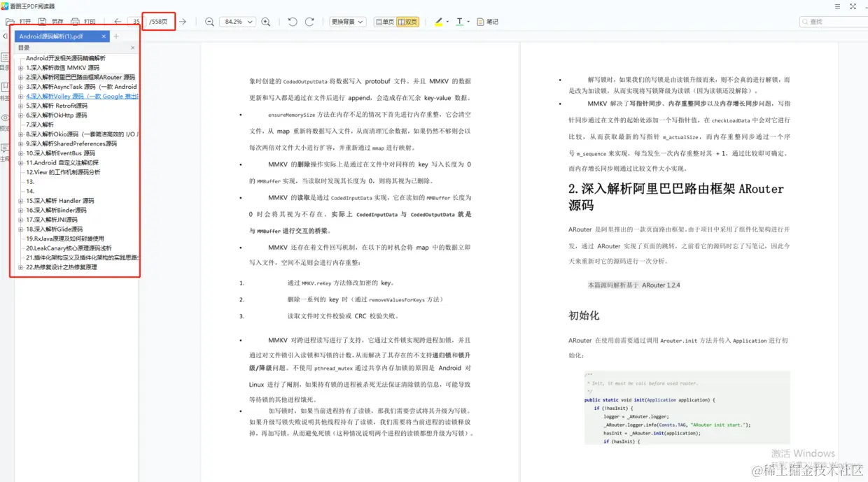868x482 pixels.
Task: Open outline entry 13.
Action: (x=30, y=181)
